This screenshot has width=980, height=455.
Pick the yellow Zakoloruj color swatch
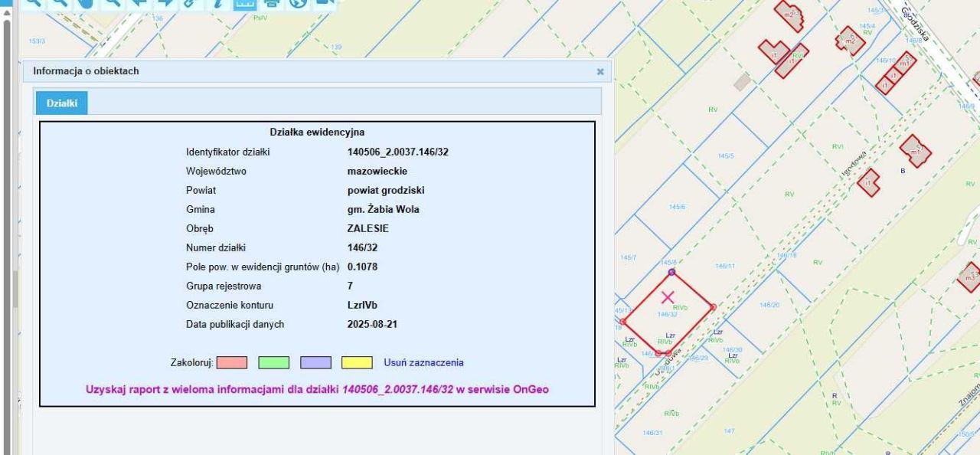click(x=357, y=362)
